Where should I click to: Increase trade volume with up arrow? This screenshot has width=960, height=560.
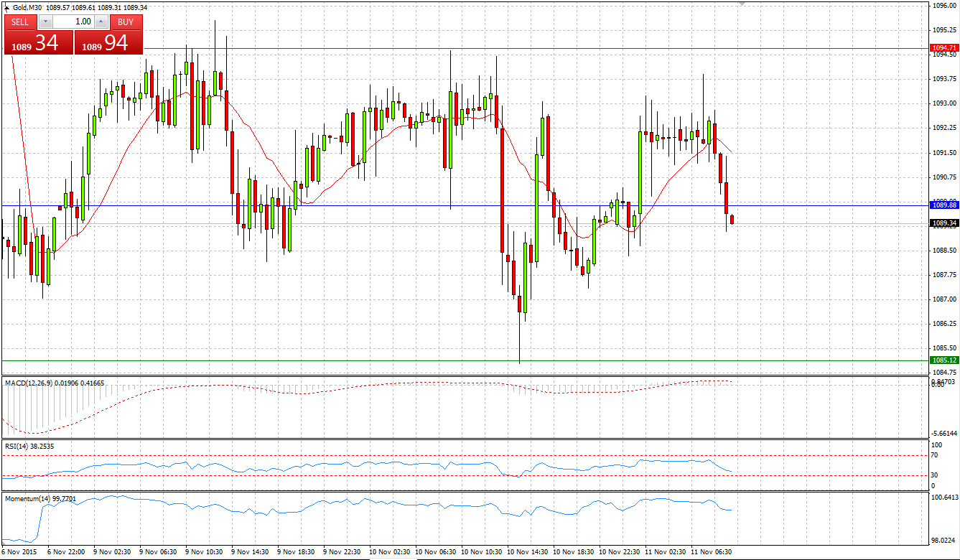pos(101,22)
